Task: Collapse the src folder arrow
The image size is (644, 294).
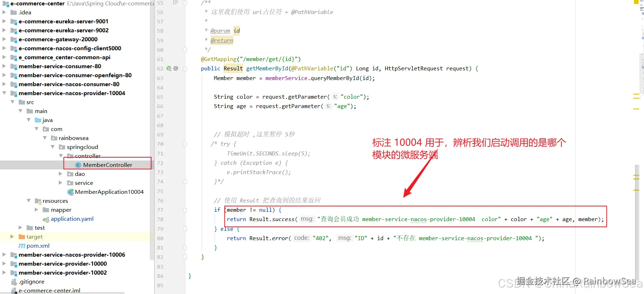Action: pos(13,102)
